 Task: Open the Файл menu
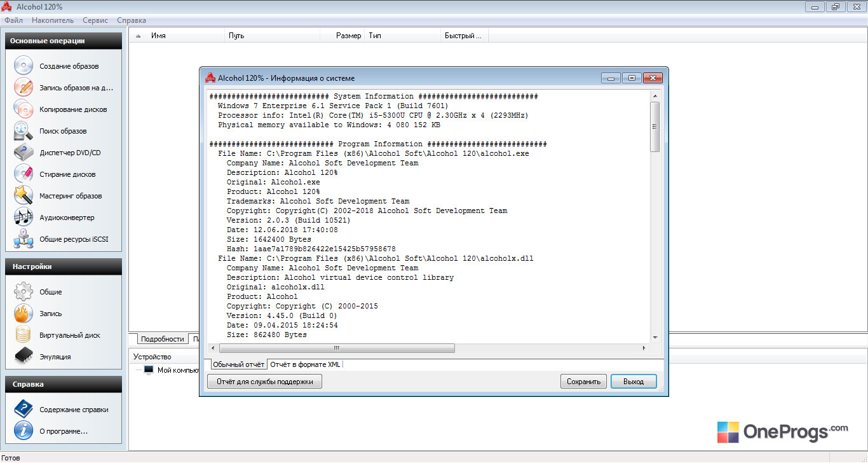13,20
